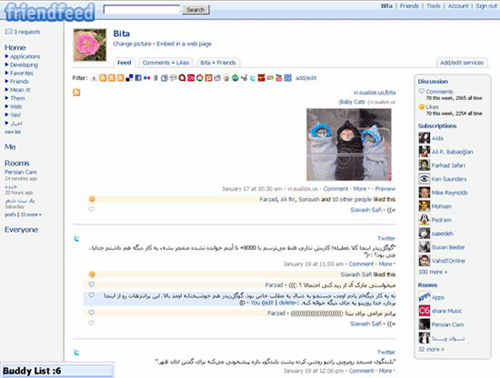
Task: Click Change picture link
Action: click(132, 44)
